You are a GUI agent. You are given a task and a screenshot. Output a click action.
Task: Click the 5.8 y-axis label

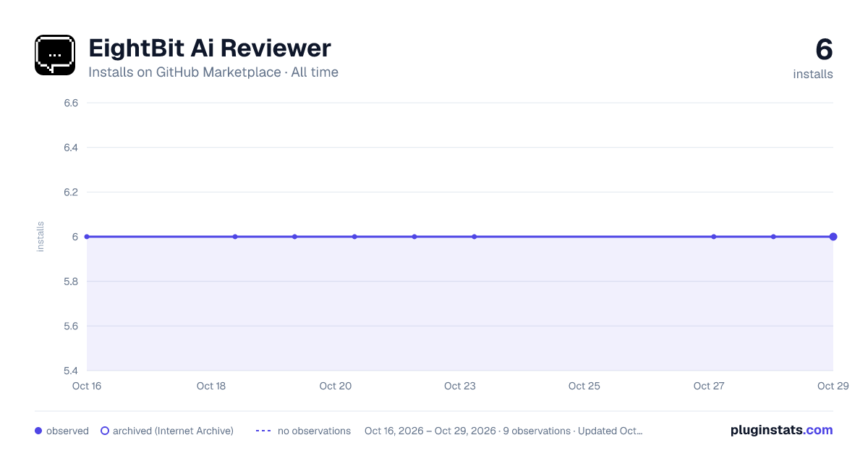pos(71,282)
